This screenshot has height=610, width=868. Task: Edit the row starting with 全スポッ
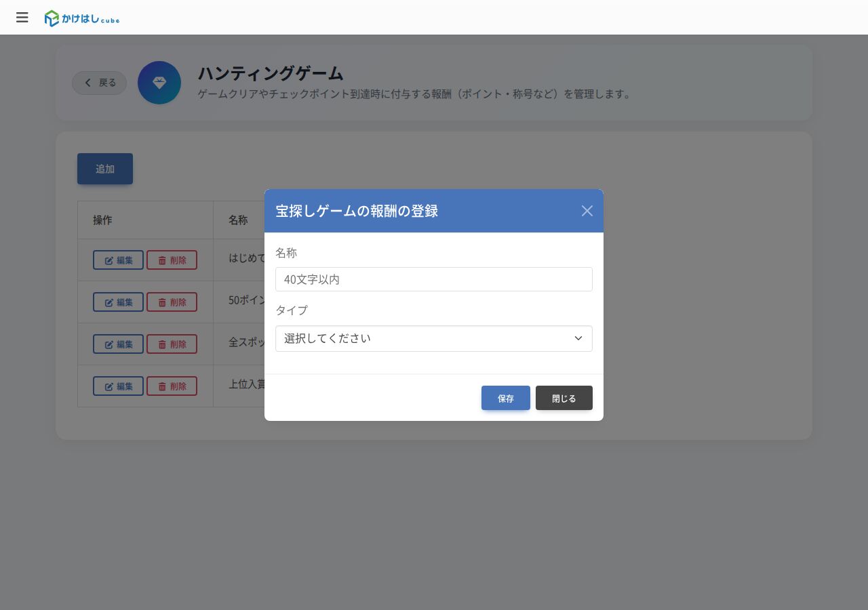click(x=119, y=344)
